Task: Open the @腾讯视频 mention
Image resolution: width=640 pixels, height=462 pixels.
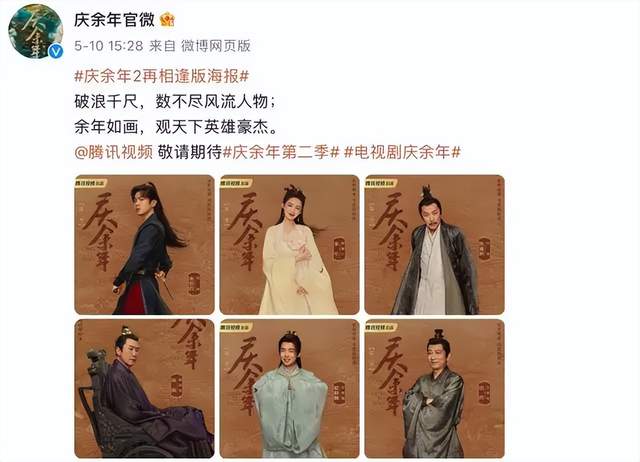Action: pyautogui.click(x=113, y=152)
